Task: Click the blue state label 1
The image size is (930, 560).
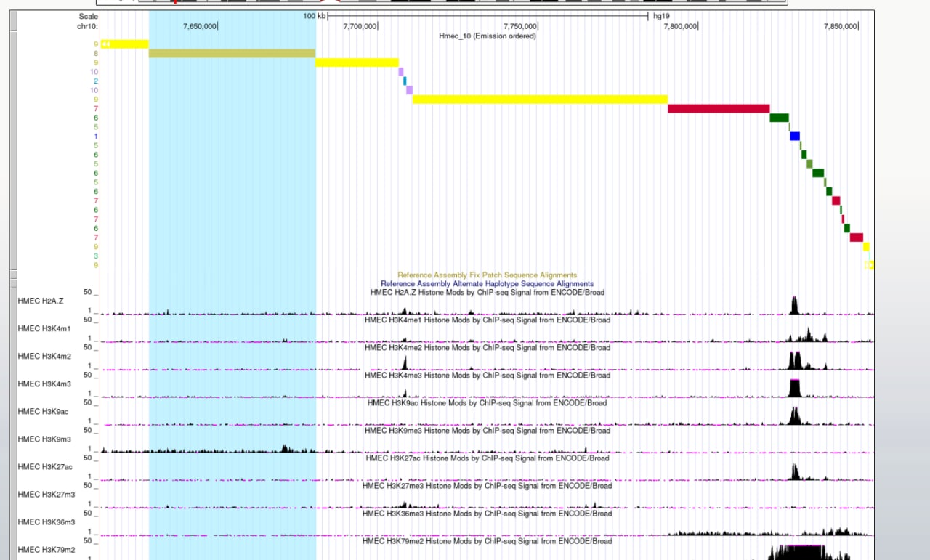Action: click(95, 137)
